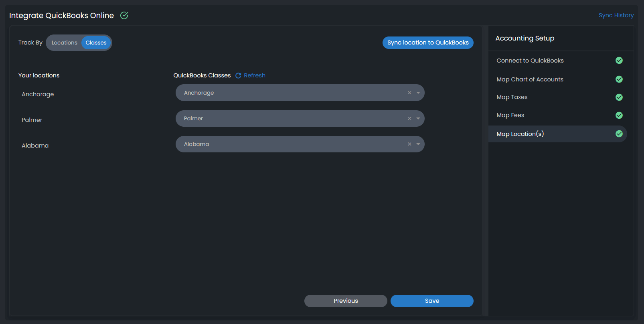Switch Track By to Classes
This screenshot has width=644, height=324.
tap(96, 43)
